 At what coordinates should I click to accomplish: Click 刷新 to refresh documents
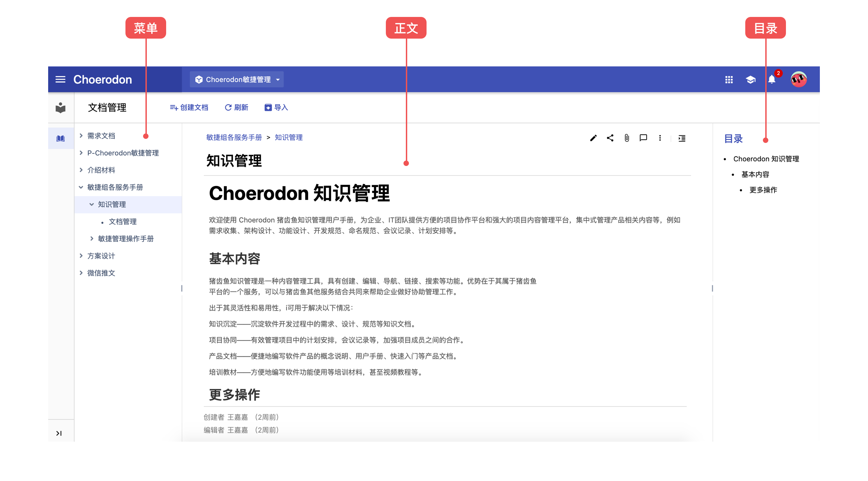click(236, 107)
